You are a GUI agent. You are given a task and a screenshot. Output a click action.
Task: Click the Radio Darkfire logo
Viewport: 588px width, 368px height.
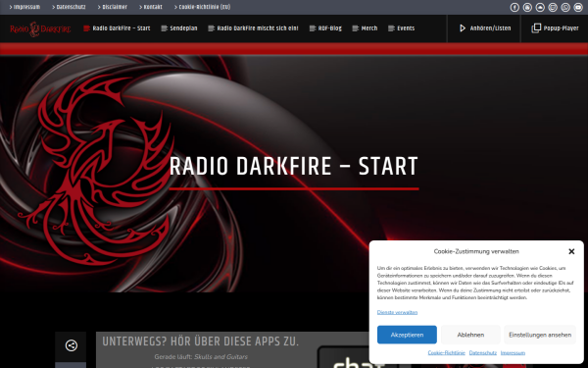coord(40,28)
